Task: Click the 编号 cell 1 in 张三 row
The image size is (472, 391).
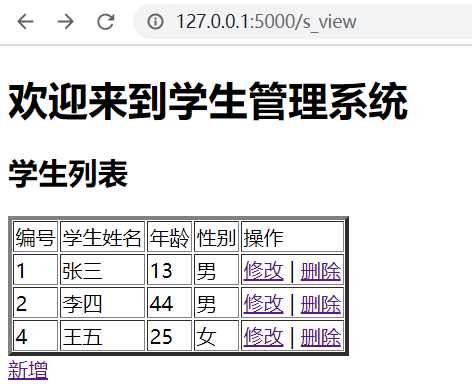Action: [x=35, y=270]
